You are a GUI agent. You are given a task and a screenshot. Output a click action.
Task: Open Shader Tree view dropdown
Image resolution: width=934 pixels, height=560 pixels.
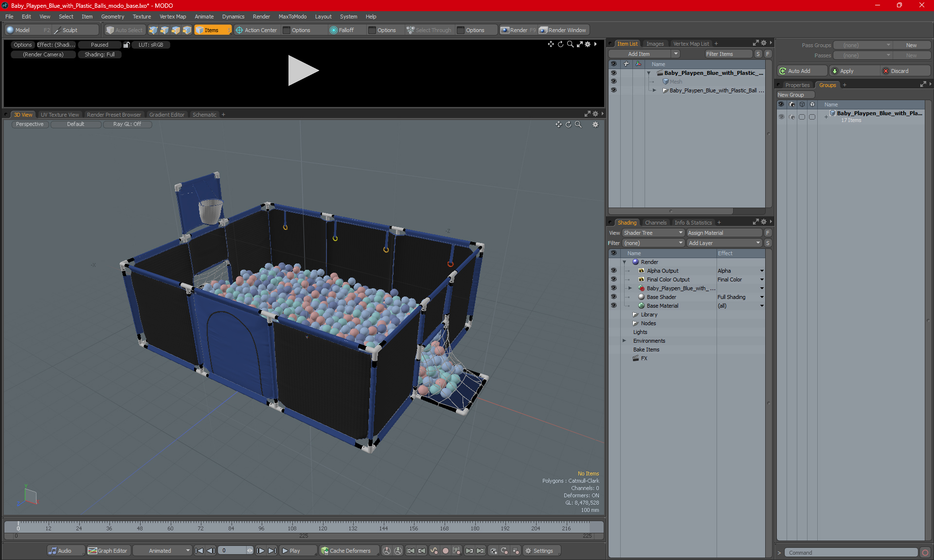(x=653, y=233)
